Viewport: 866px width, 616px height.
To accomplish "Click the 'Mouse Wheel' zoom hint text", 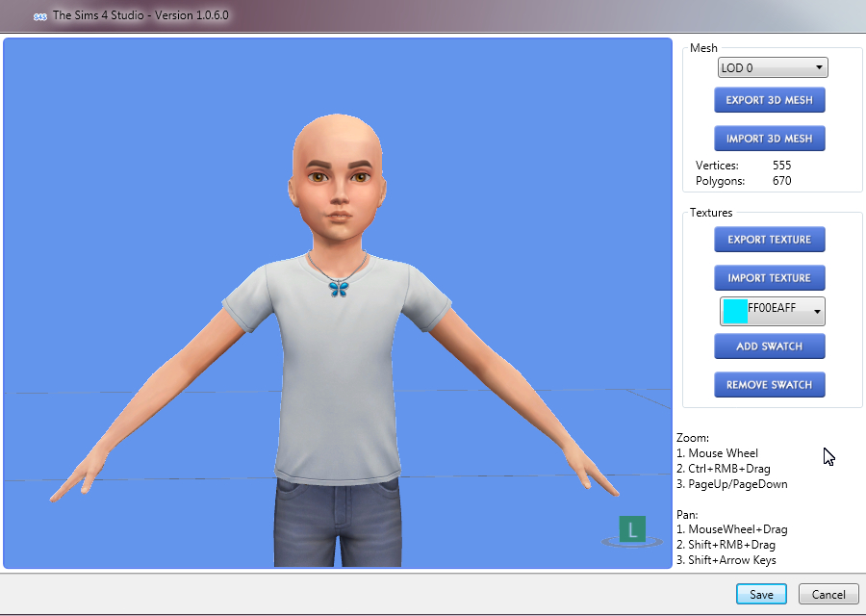I will [723, 453].
